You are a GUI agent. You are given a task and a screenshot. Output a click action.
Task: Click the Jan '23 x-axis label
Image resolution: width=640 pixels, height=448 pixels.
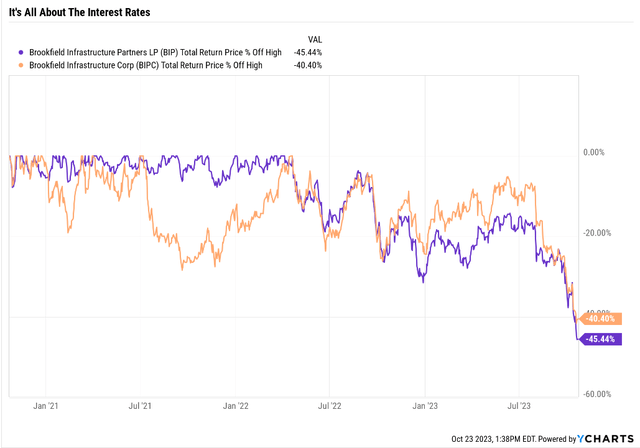[x=424, y=406]
